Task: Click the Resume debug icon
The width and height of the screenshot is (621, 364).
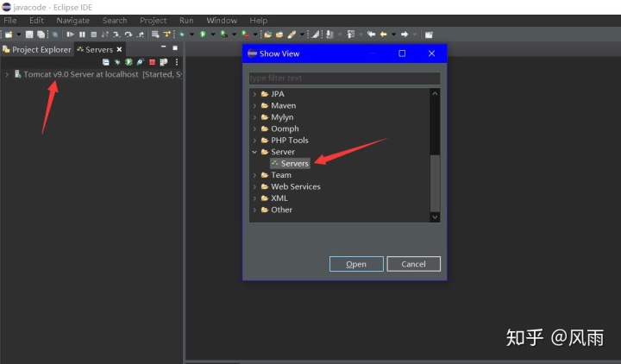Action: pos(70,35)
